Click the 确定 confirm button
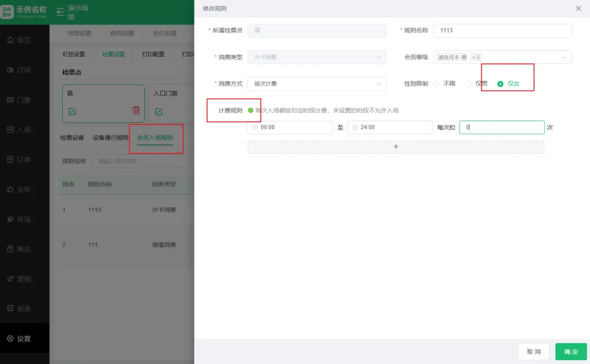Viewport: 590px width, 364px height. coord(570,351)
